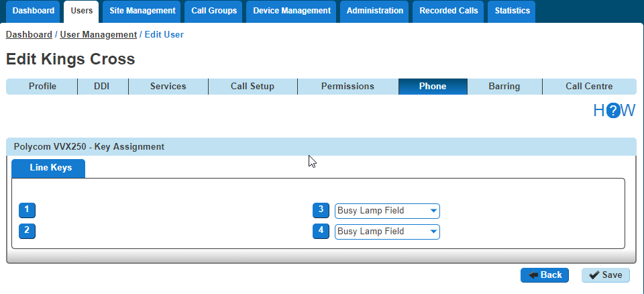Open the Users top tab
This screenshot has width=644, height=294.
[81, 11]
